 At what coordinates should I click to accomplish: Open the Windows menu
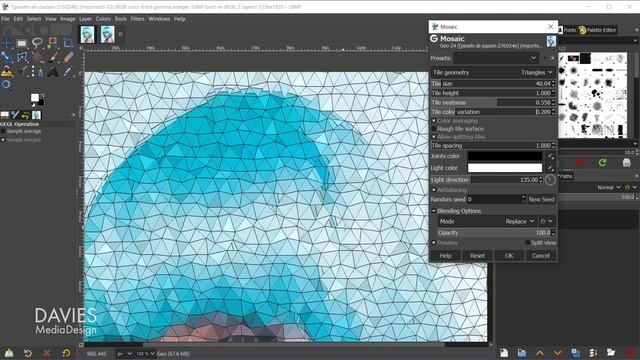click(159, 19)
